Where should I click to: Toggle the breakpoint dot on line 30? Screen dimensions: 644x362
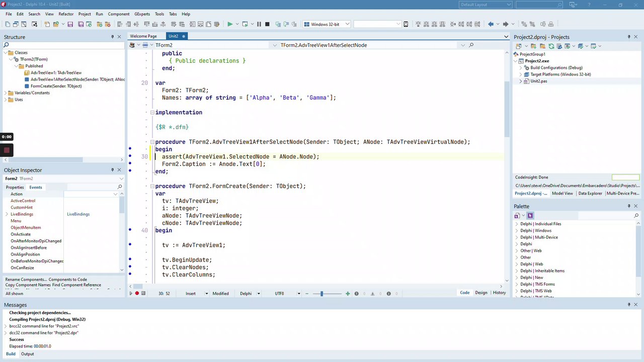coord(130,156)
